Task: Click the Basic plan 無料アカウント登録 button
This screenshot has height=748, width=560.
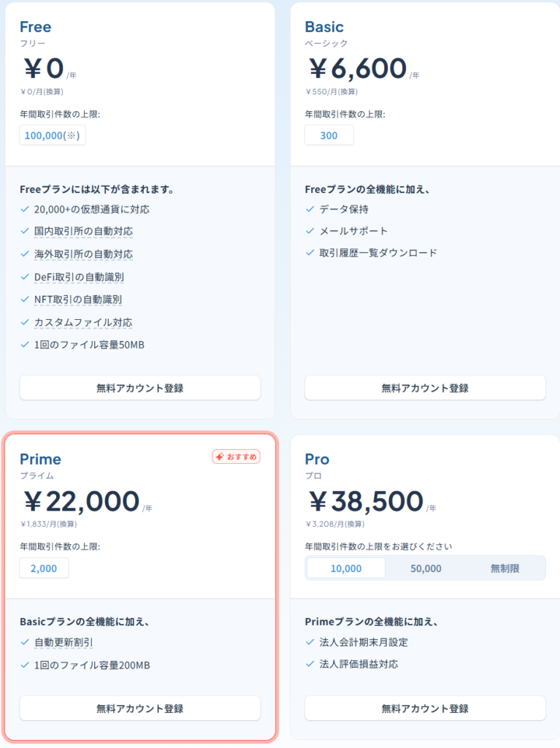Action: 425,388
